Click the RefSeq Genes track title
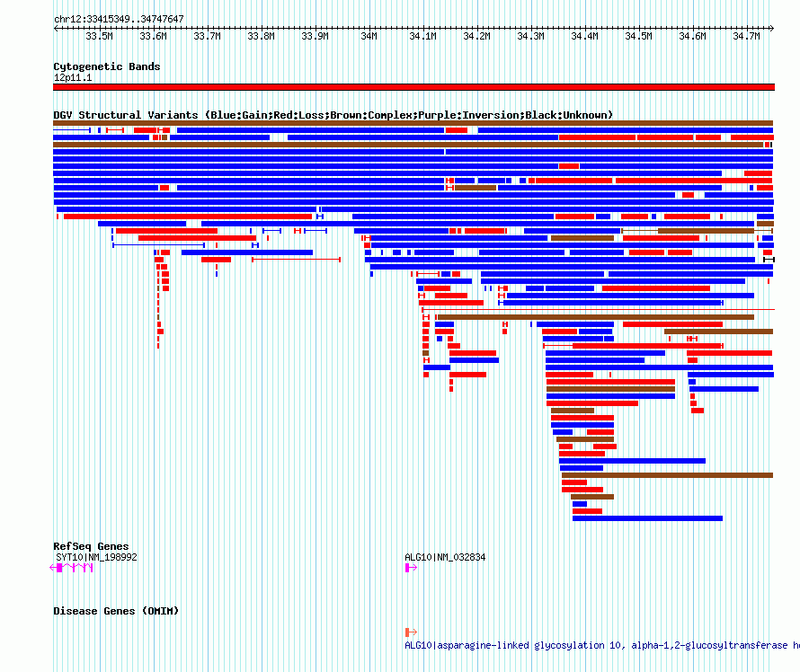 point(91,546)
